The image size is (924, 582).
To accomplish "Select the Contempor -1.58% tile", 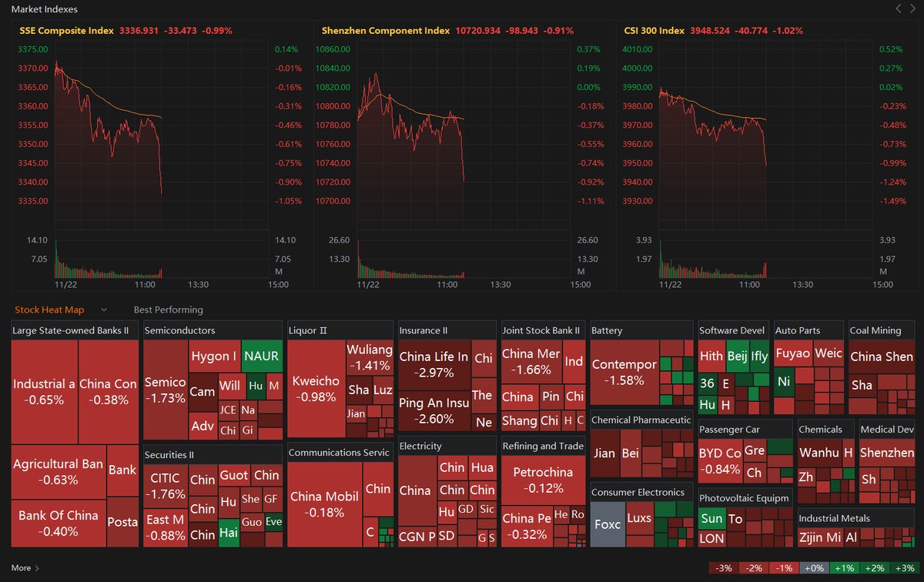I will pyautogui.click(x=624, y=373).
